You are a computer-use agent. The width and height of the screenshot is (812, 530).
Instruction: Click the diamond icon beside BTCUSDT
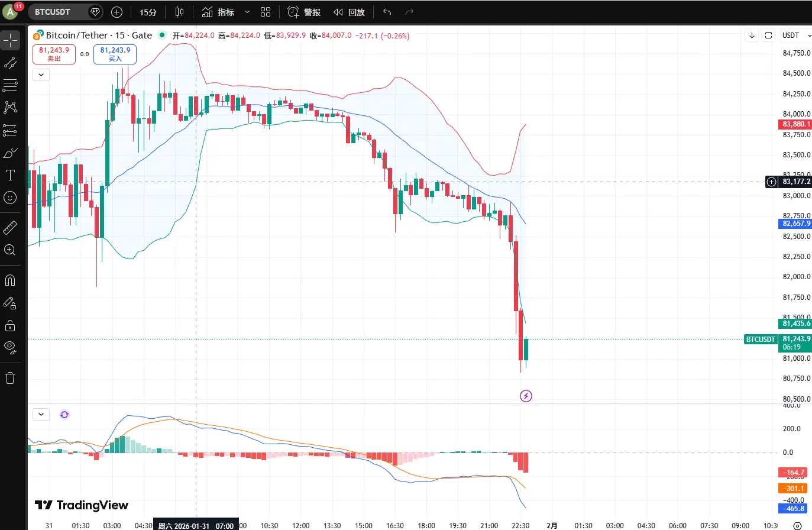[95, 12]
